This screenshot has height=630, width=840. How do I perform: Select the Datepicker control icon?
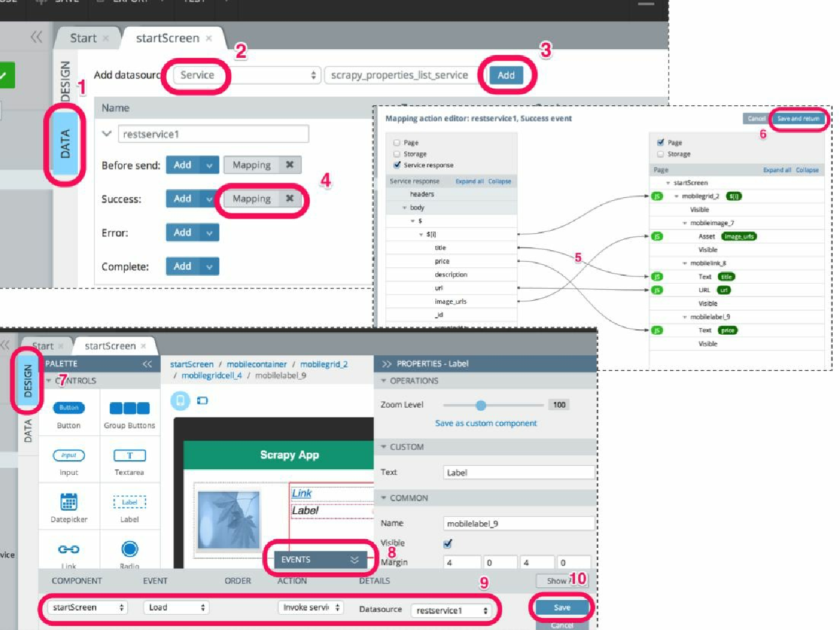coord(69,502)
